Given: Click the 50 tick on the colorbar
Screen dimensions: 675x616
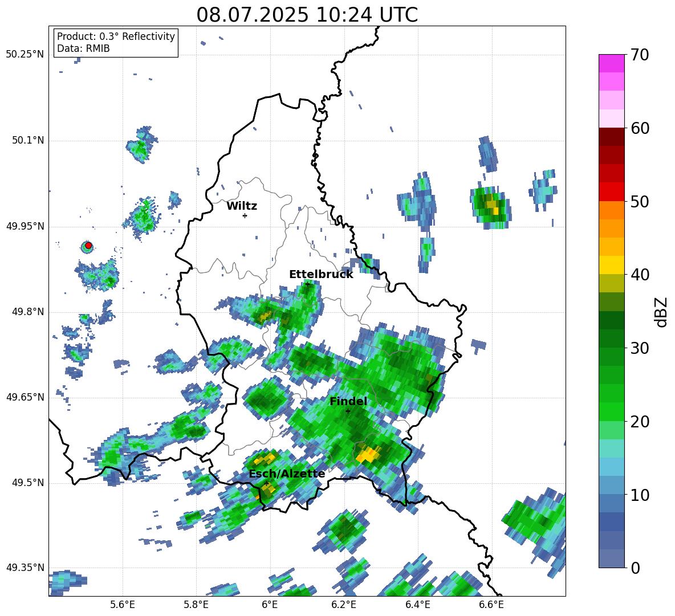Looking at the screenshot, I should pos(640,202).
